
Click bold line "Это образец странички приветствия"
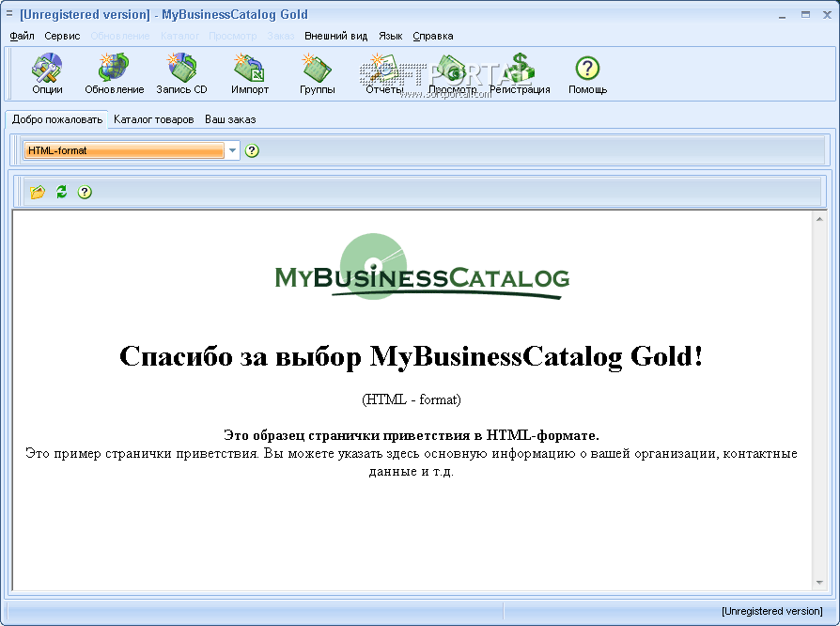point(411,434)
